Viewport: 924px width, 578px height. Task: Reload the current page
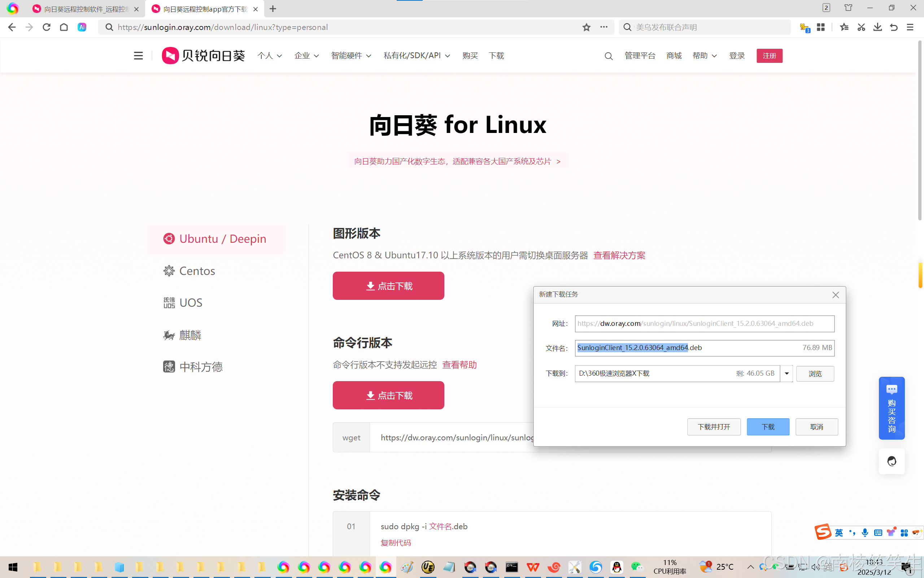tap(47, 27)
